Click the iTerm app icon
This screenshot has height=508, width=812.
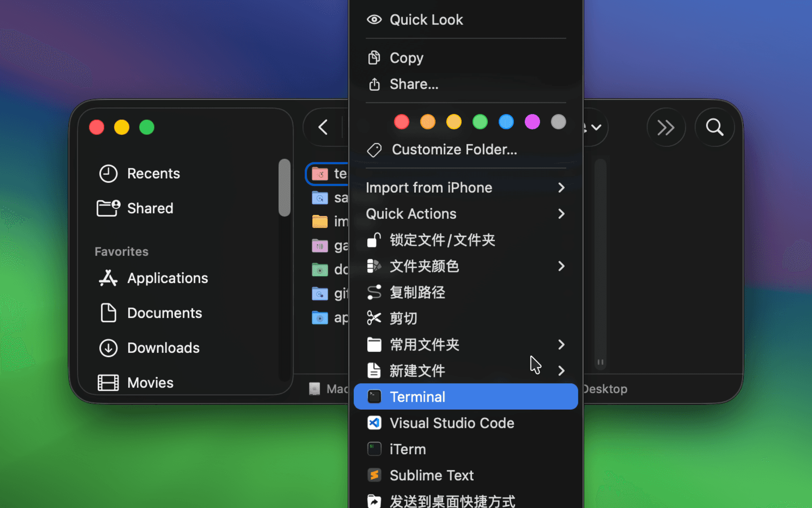[x=374, y=449]
